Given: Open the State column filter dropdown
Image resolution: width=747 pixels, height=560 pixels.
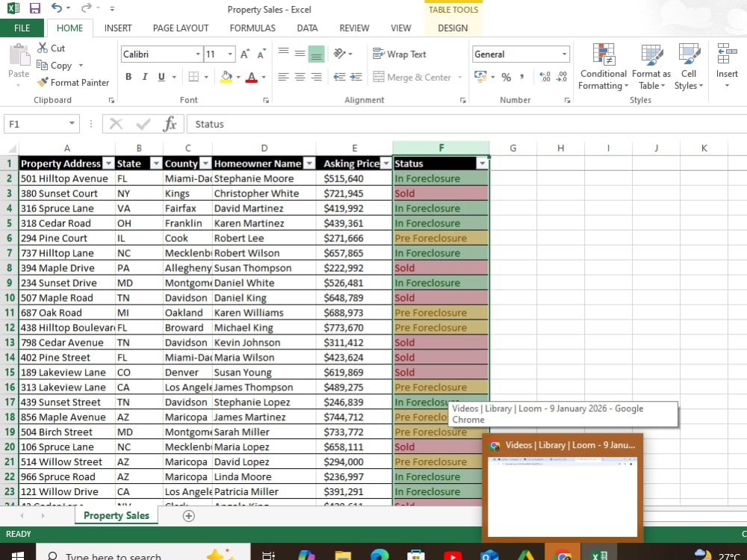Looking at the screenshot, I should click(x=156, y=164).
